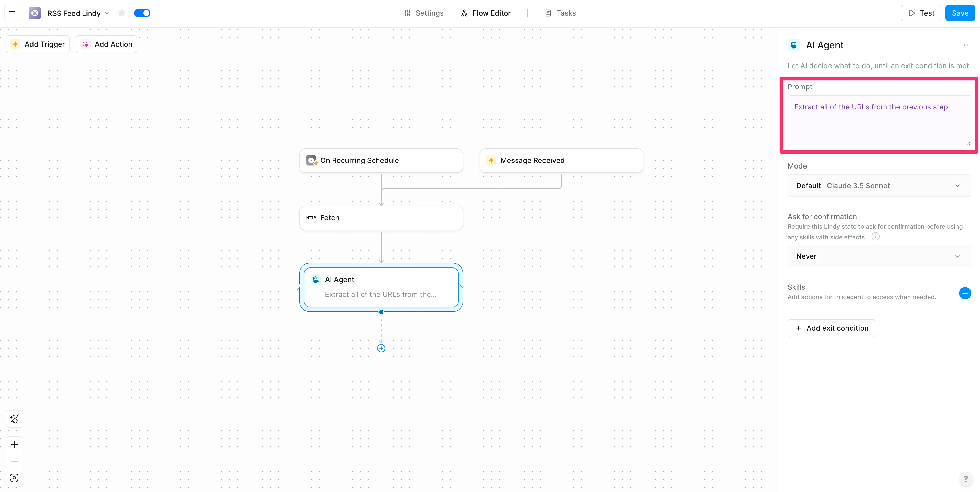Click the Add exit condition button

(831, 328)
